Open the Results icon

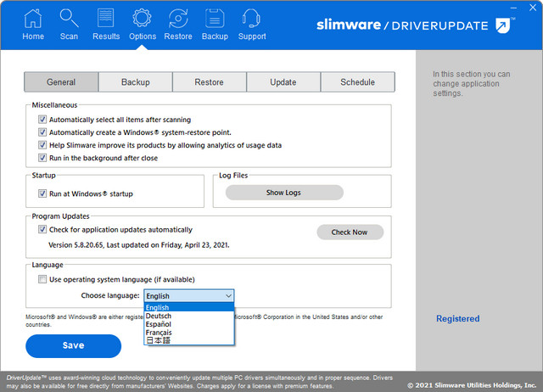point(106,18)
